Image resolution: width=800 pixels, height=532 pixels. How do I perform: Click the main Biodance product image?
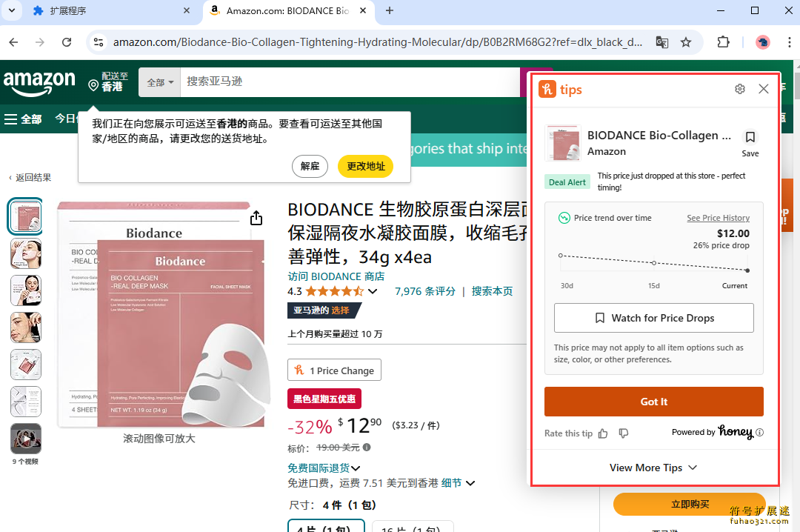pyautogui.click(x=164, y=314)
